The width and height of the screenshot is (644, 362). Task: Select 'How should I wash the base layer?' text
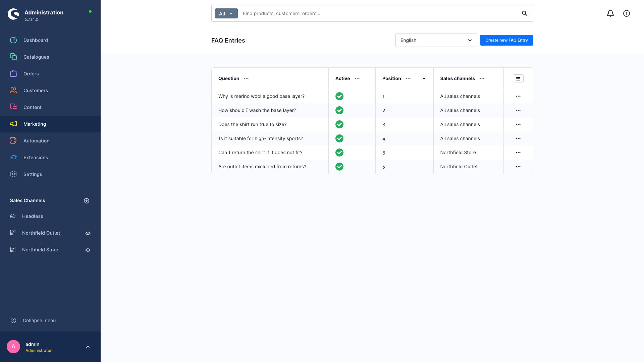(257, 110)
